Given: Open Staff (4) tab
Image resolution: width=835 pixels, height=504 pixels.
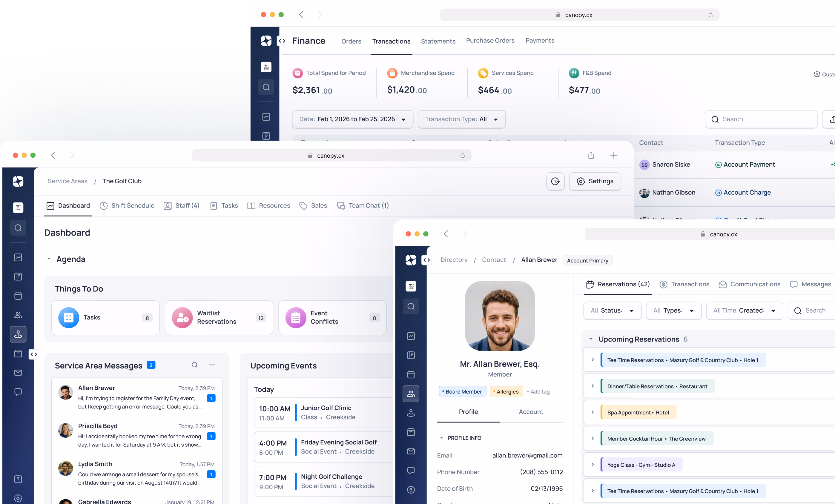Looking at the screenshot, I should click(181, 206).
